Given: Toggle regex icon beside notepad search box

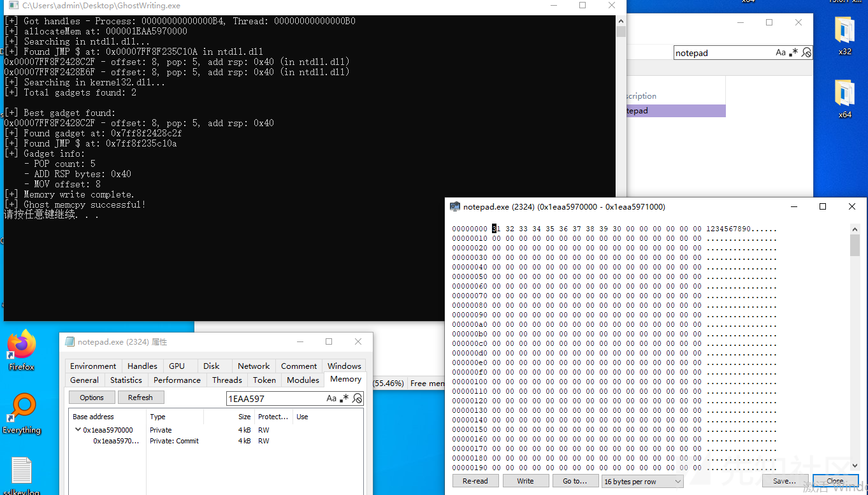Looking at the screenshot, I should click(x=793, y=53).
